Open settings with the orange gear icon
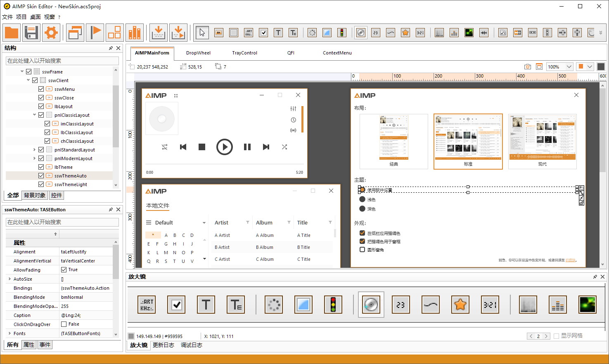 [x=51, y=33]
